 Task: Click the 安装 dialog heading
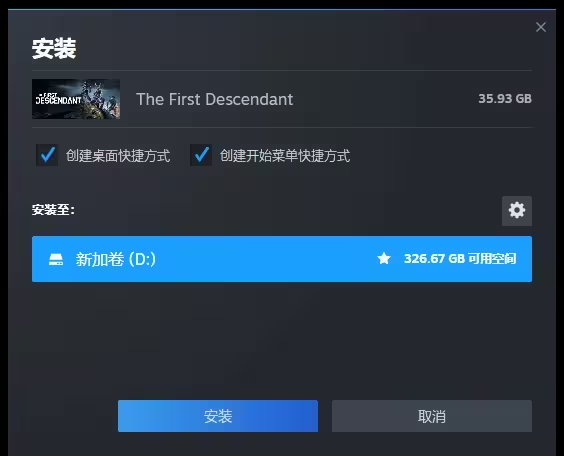click(54, 48)
